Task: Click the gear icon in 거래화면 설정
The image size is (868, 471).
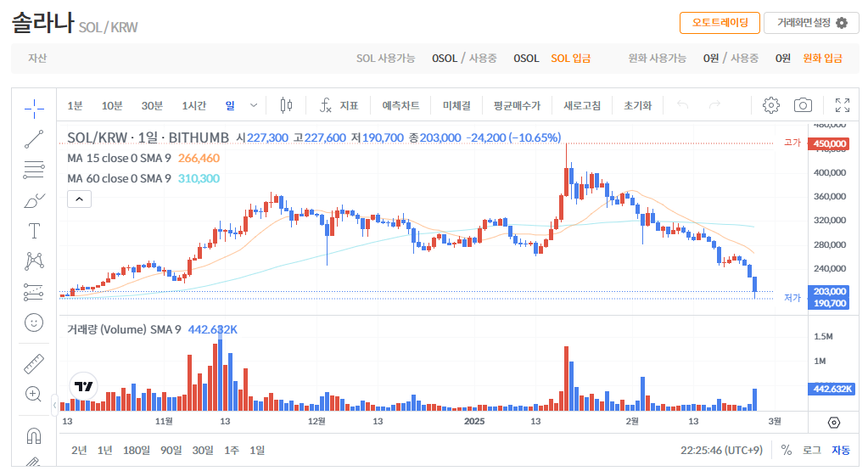Action: pyautogui.click(x=842, y=23)
